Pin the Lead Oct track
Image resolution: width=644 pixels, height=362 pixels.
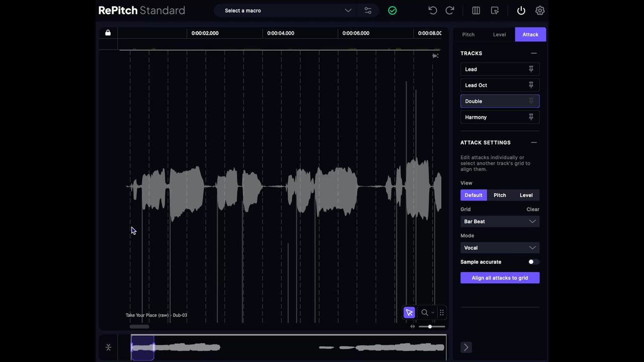click(x=531, y=85)
